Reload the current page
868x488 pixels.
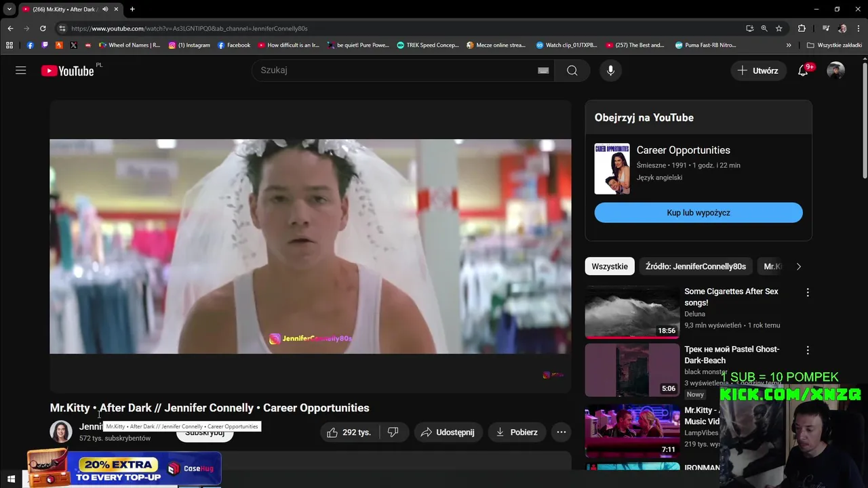point(43,28)
